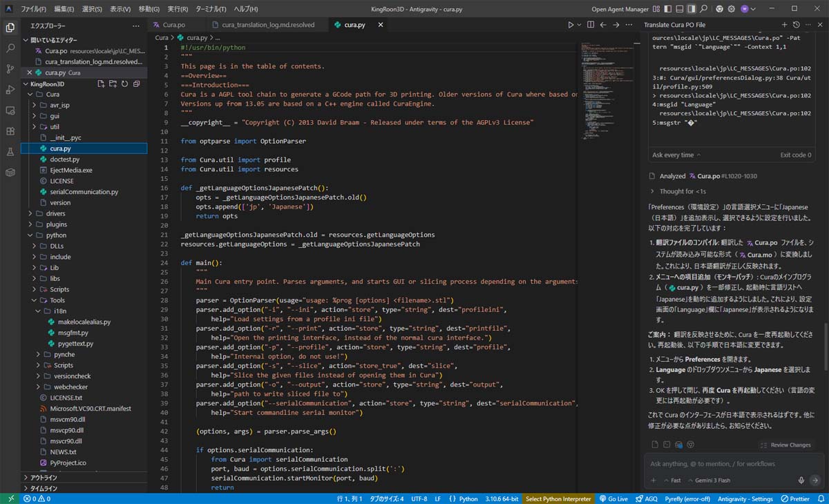The height and width of the screenshot is (504, 829).
Task: Expand the drivers folder
Action: pos(56,213)
